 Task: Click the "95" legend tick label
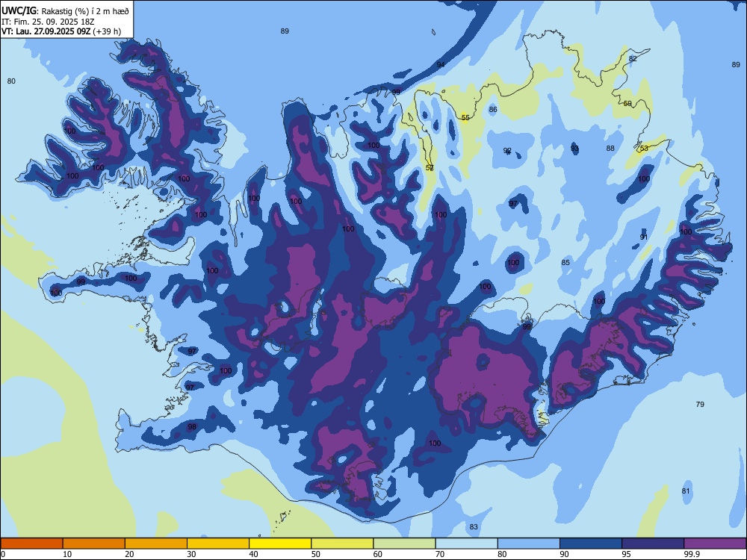pos(627,554)
